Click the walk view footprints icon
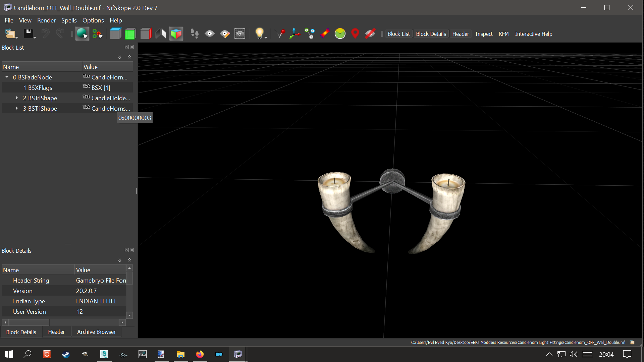Image resolution: width=644 pixels, height=362 pixels. point(194,34)
